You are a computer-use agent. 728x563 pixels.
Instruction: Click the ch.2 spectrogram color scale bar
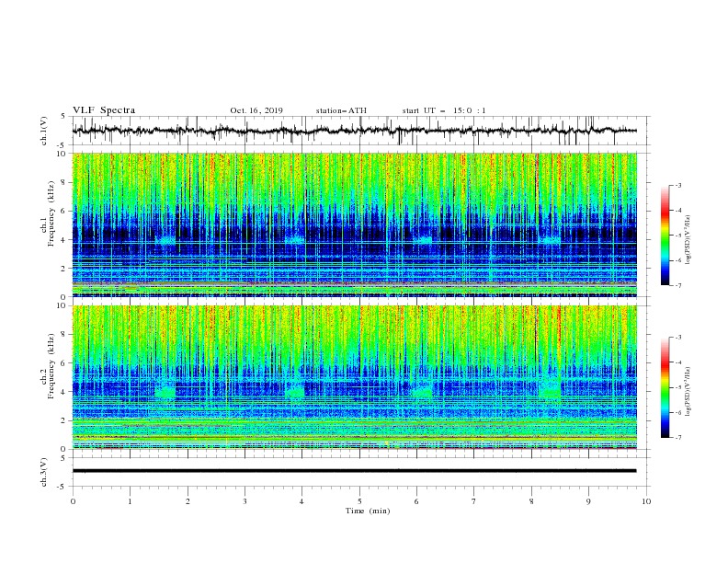(x=665, y=387)
